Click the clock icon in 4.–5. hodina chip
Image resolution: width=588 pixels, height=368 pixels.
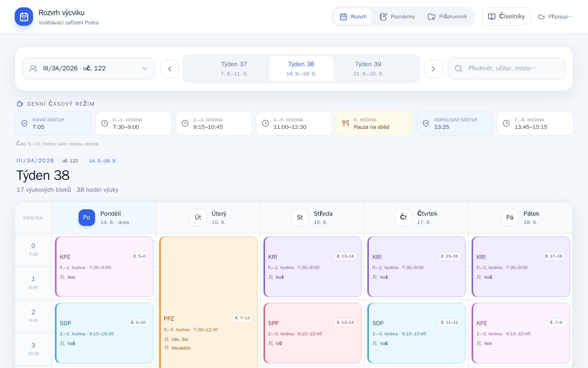tap(266, 123)
